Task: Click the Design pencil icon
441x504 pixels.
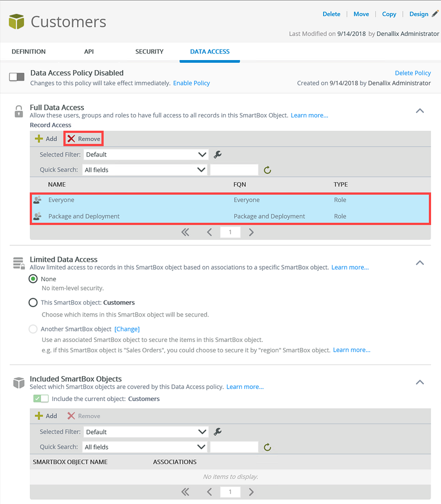Action: coord(435,14)
